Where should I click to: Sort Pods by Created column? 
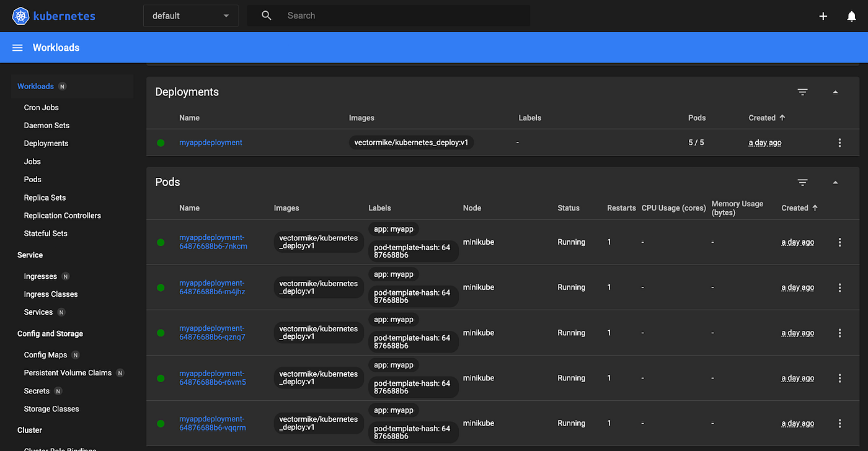click(800, 208)
